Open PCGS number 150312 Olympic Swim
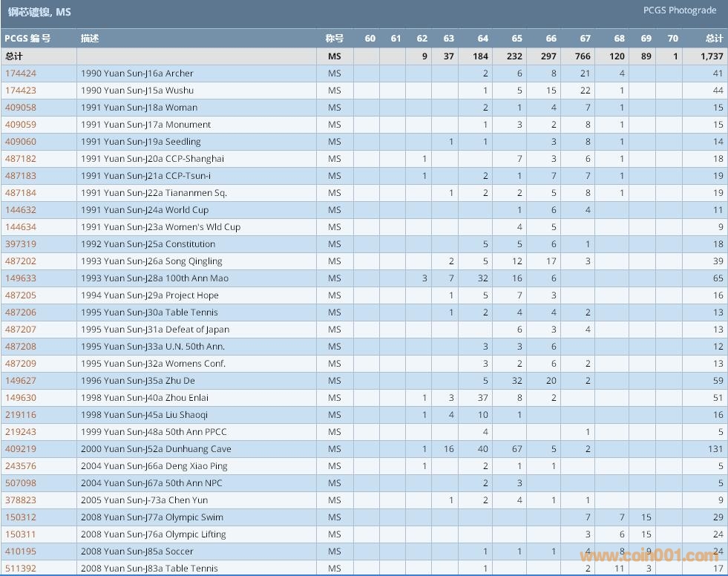Image resolution: width=728 pixels, height=576 pixels. [21, 517]
